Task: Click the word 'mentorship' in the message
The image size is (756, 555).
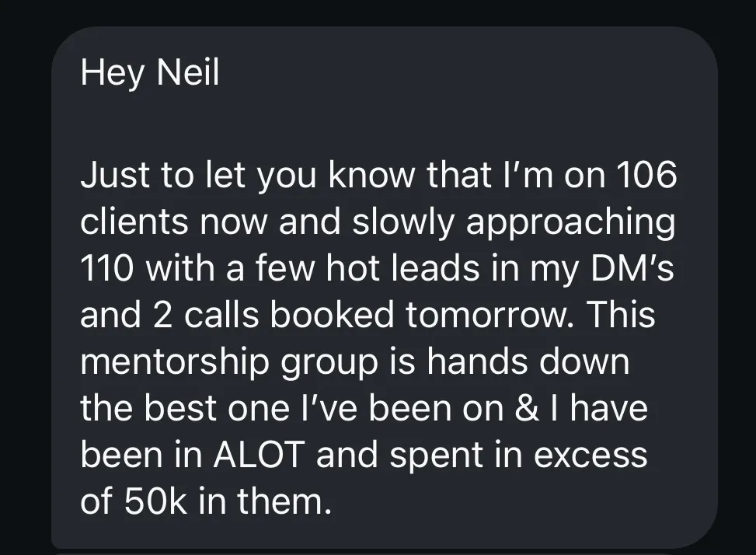Action: [175, 361]
